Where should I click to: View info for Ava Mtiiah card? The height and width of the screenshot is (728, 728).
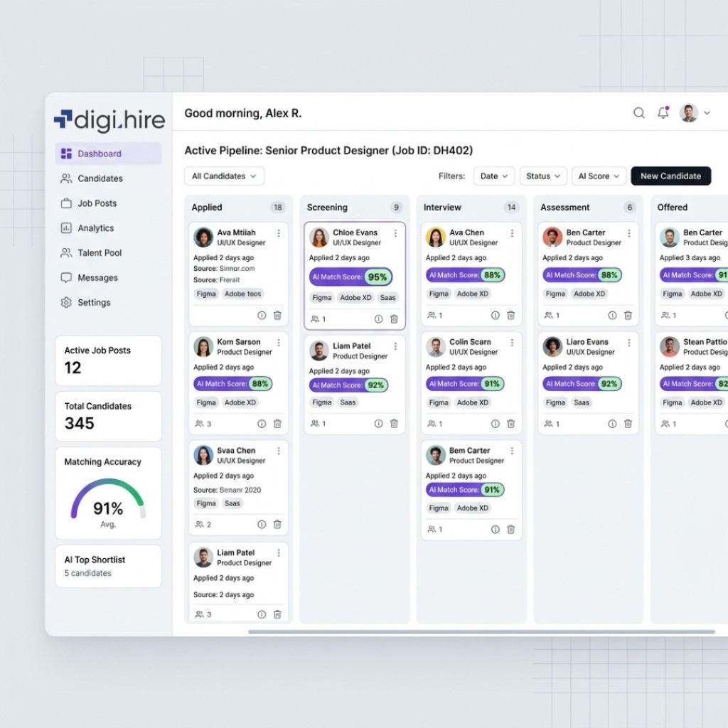[262, 315]
